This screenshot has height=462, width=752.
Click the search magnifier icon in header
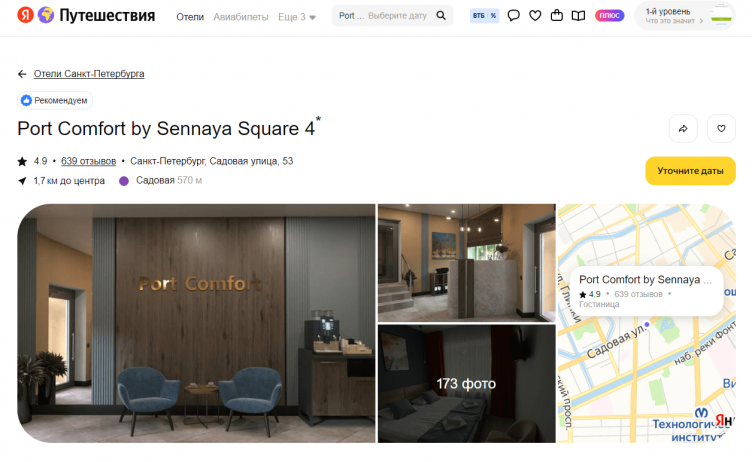(441, 16)
